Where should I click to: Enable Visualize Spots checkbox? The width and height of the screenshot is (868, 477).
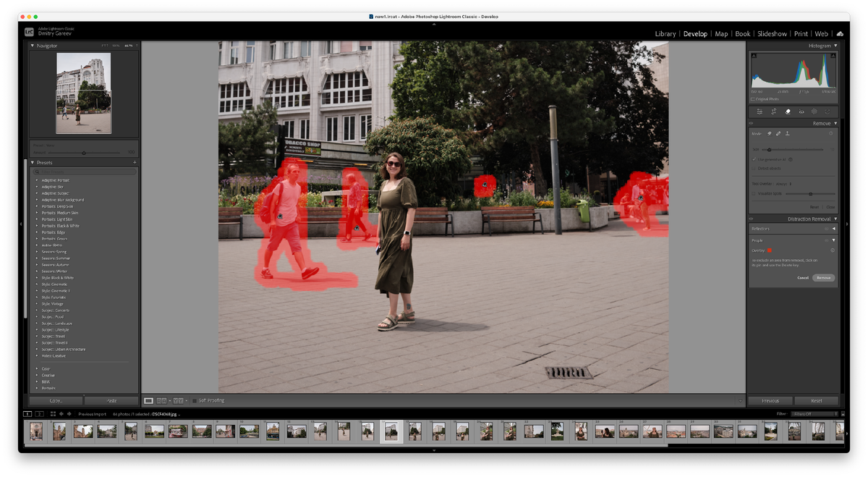coord(754,193)
